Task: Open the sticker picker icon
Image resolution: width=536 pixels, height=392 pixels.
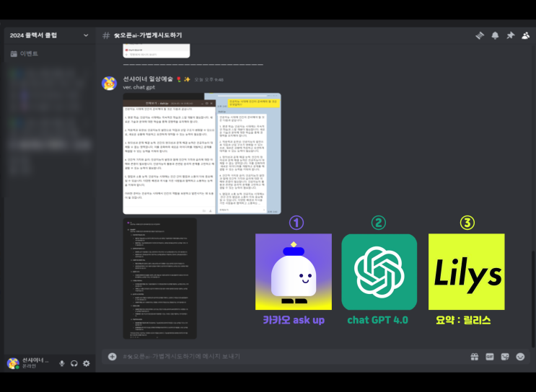Action: 505,357
